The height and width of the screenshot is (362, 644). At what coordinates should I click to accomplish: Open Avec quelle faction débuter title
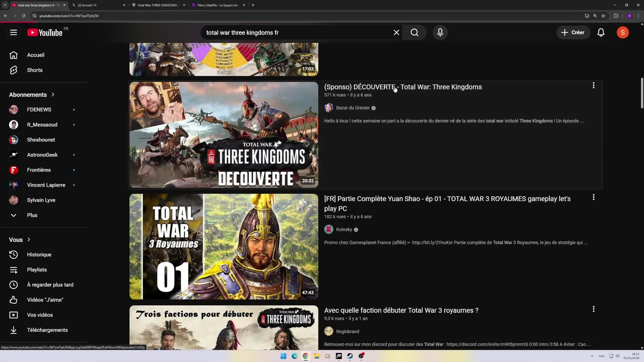coord(401,311)
